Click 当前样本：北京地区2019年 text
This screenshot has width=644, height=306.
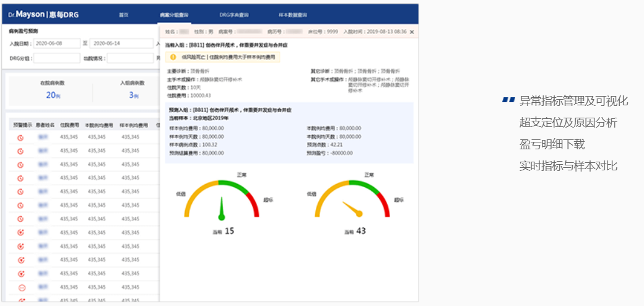tap(199, 118)
